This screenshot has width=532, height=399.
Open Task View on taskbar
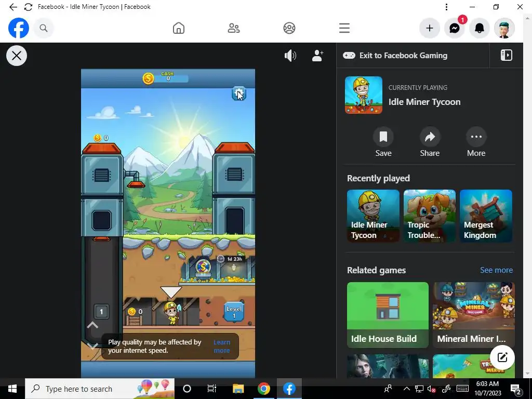click(212, 389)
